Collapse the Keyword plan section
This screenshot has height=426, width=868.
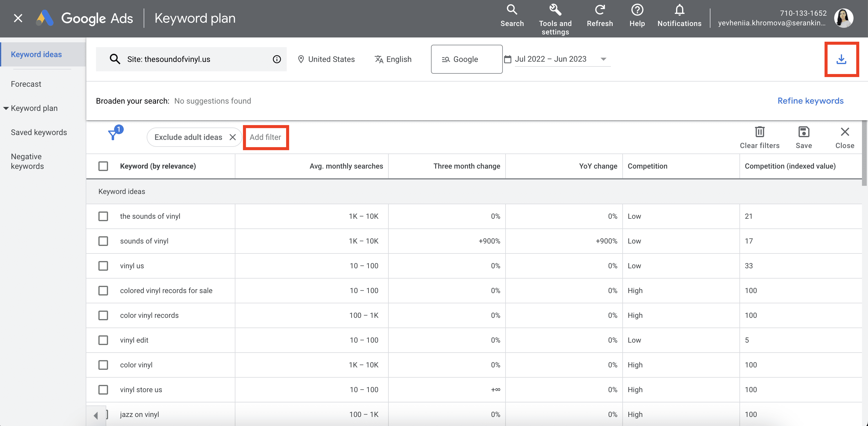tap(6, 108)
